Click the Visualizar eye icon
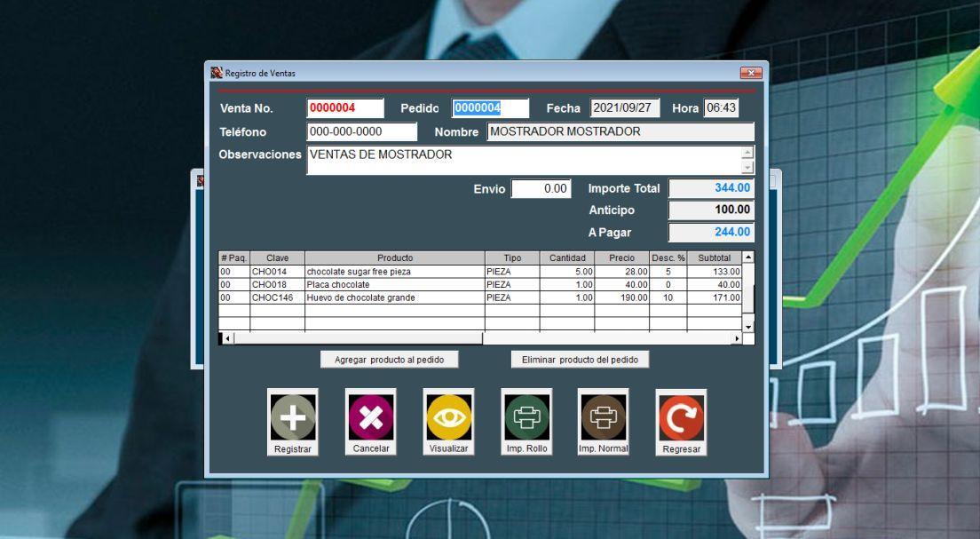The image size is (980, 539). point(449,417)
